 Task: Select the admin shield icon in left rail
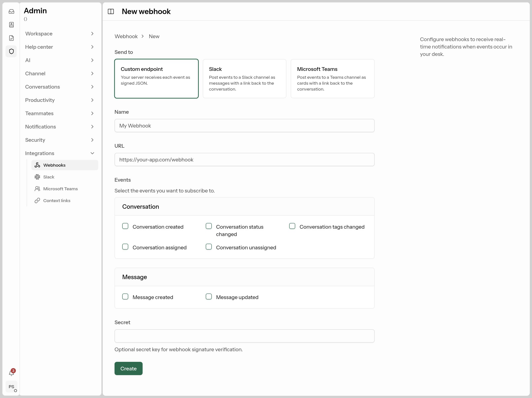coord(11,51)
